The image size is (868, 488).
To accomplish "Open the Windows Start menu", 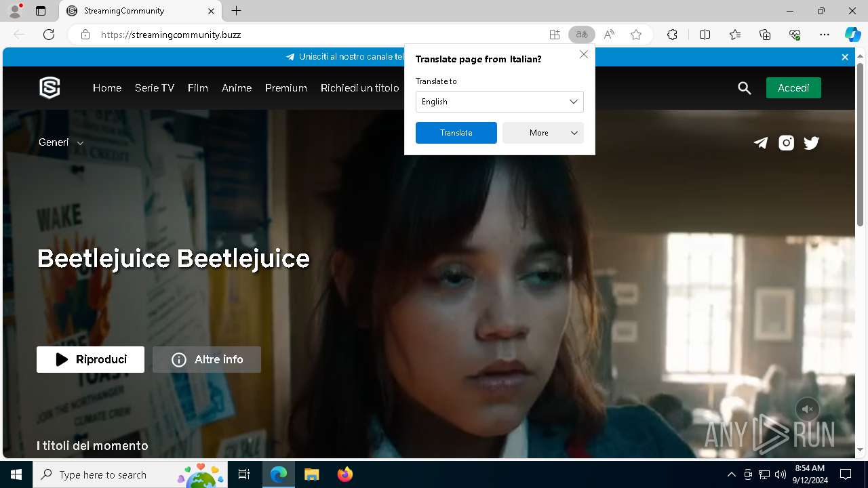I will 16,474.
